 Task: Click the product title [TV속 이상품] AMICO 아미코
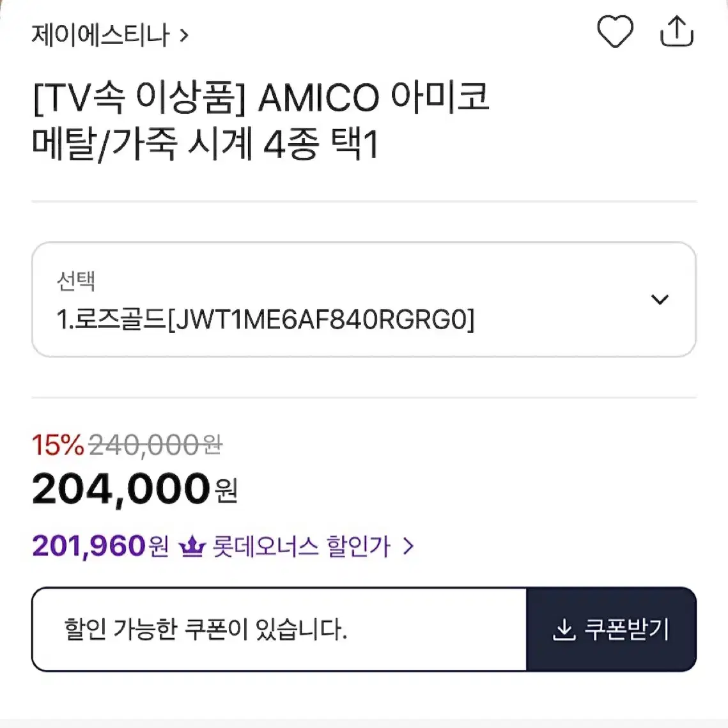261,97
